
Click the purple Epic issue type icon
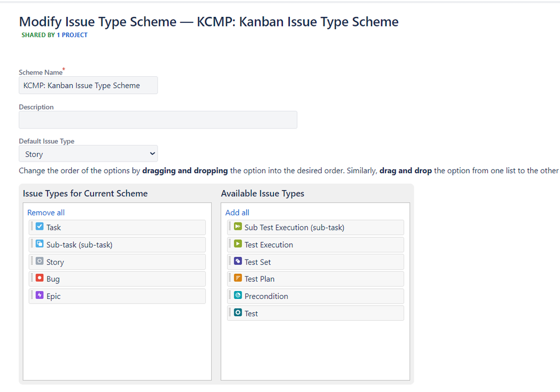point(39,296)
